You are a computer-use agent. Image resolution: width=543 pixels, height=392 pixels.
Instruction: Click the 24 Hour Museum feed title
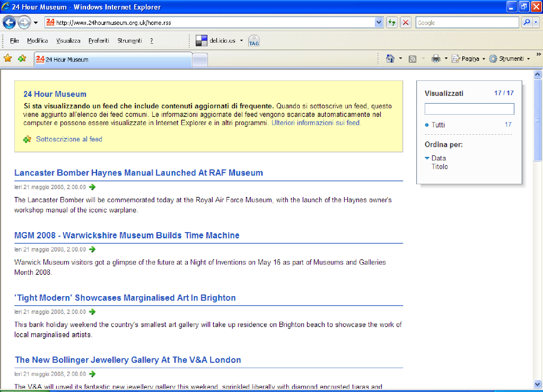(x=55, y=94)
